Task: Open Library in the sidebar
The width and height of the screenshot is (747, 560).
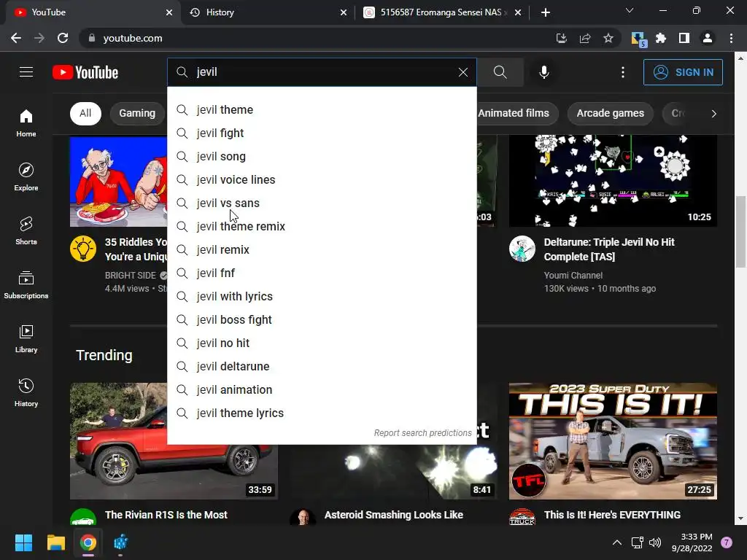Action: pyautogui.click(x=26, y=338)
